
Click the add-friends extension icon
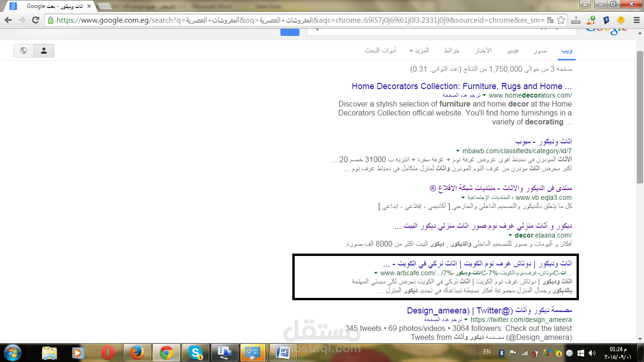point(591,20)
